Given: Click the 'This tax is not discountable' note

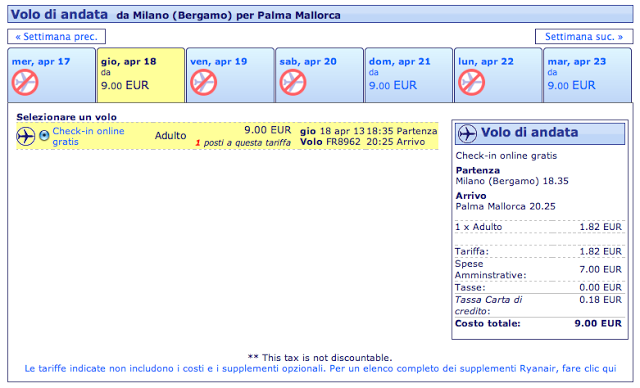Looking at the screenshot, I should 320,358.
